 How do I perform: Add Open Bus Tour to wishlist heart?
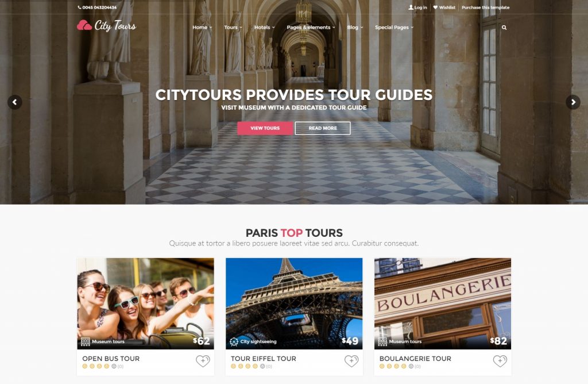pyautogui.click(x=203, y=361)
